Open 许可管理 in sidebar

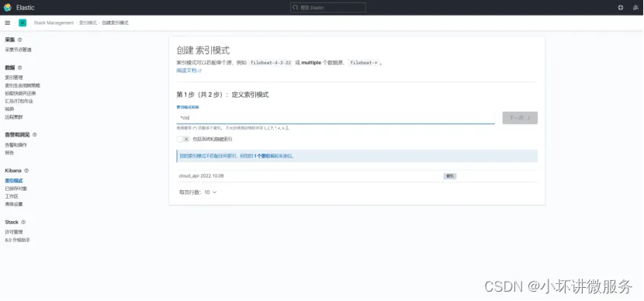click(x=13, y=232)
